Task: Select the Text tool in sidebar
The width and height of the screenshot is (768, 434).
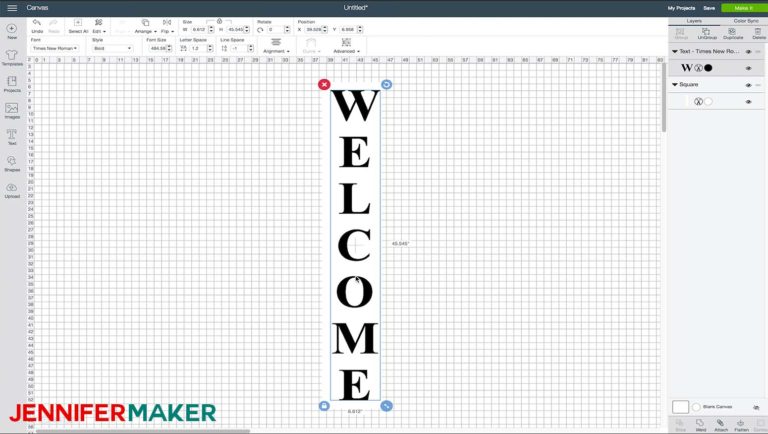Action: pos(12,137)
